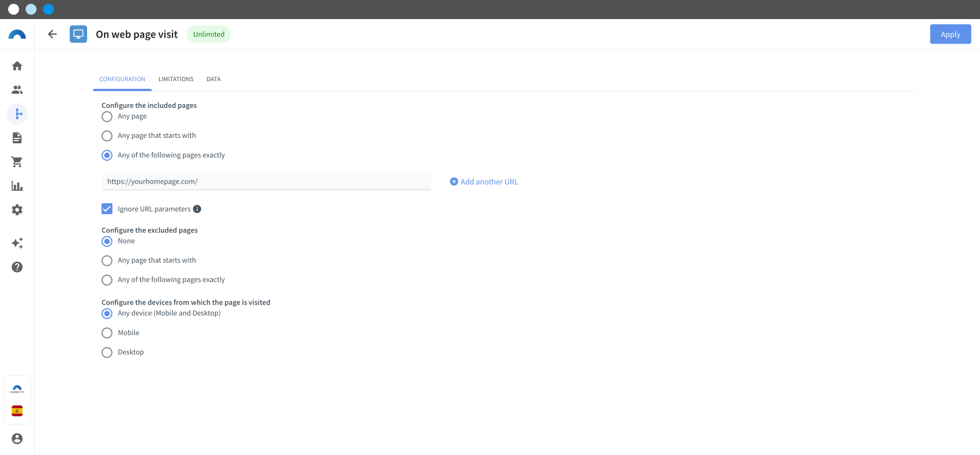The image size is (980, 455).
Task: Toggle the Ignore URL parameters checkbox
Action: pos(107,209)
